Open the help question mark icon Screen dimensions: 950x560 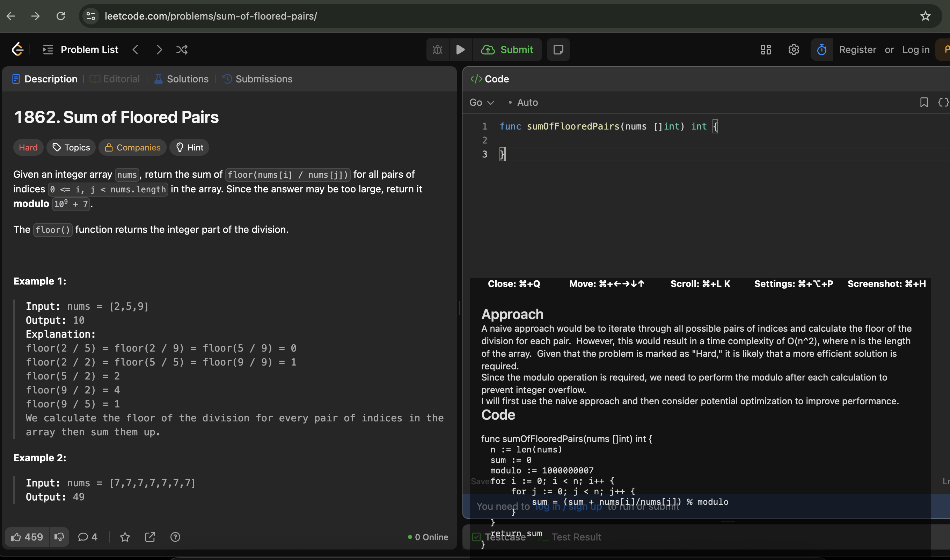pos(175,537)
